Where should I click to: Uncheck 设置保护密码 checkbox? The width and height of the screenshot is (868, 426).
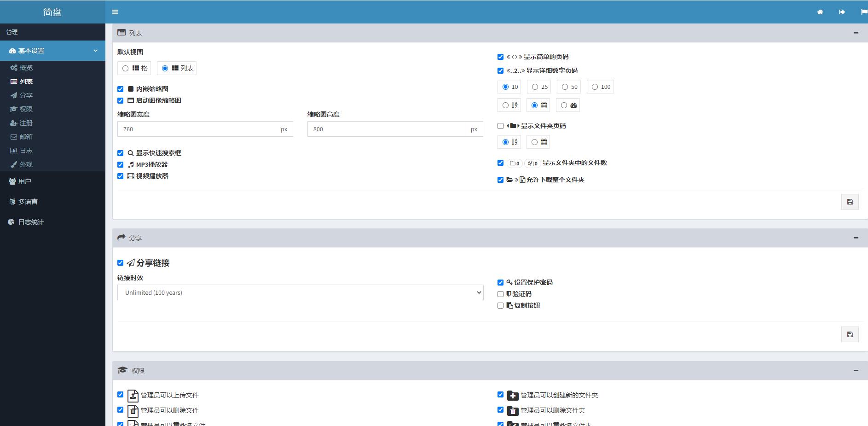500,282
